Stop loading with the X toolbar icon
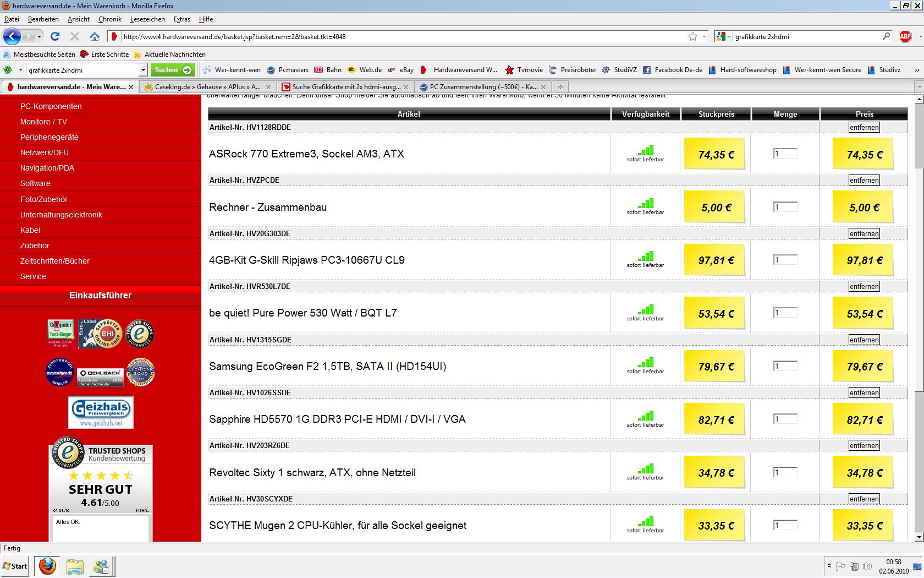 (x=75, y=36)
